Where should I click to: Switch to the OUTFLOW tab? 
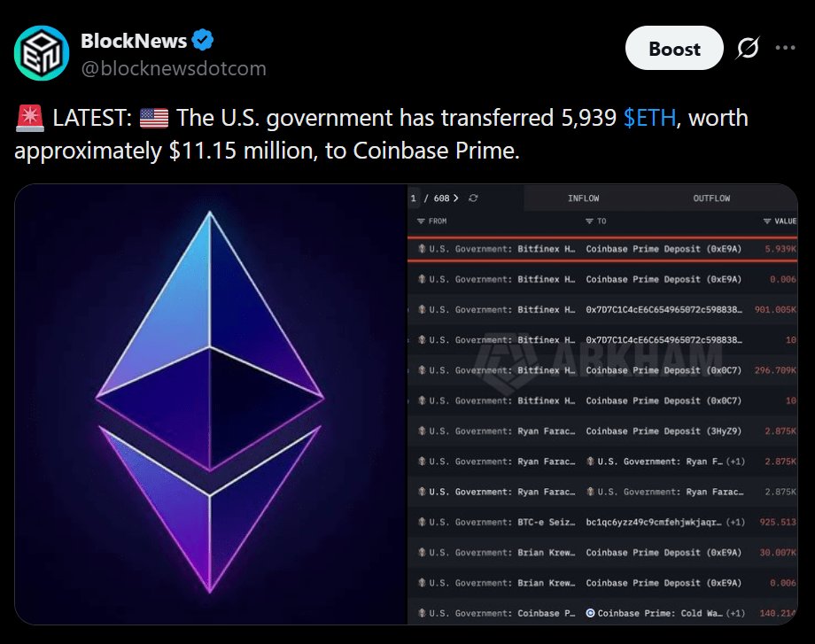coord(711,198)
